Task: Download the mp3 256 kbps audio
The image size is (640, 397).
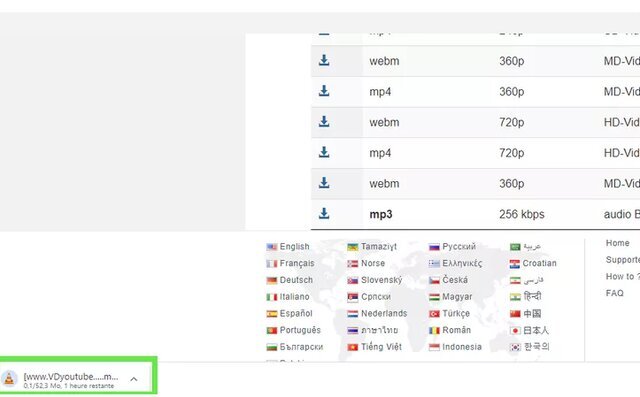Action: (324, 213)
